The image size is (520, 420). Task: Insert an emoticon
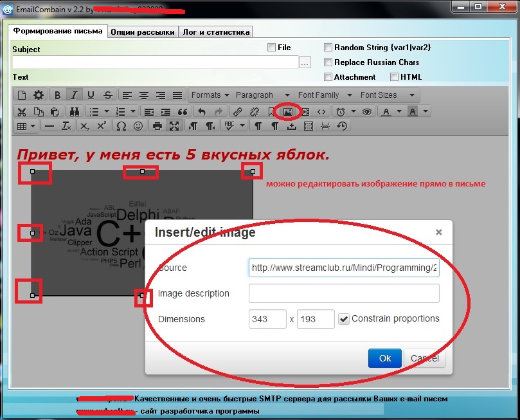138,126
